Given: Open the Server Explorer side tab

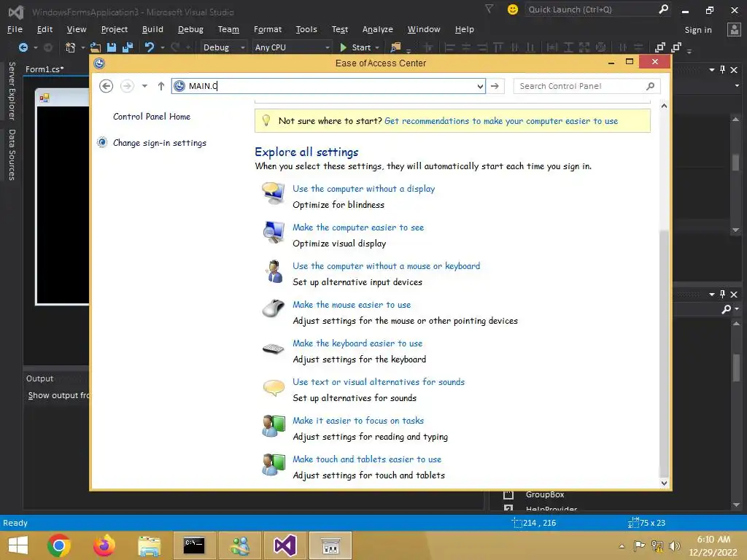Looking at the screenshot, I should tap(12, 91).
